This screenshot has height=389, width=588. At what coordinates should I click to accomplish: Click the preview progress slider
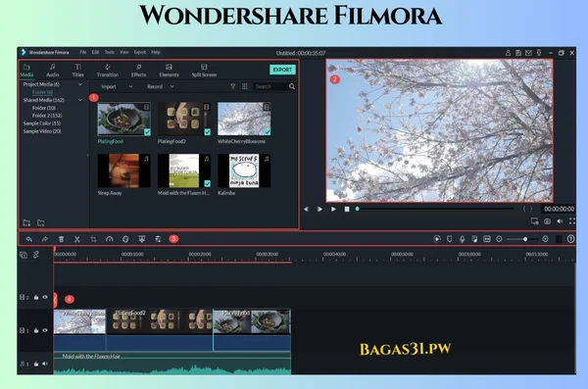(434, 209)
